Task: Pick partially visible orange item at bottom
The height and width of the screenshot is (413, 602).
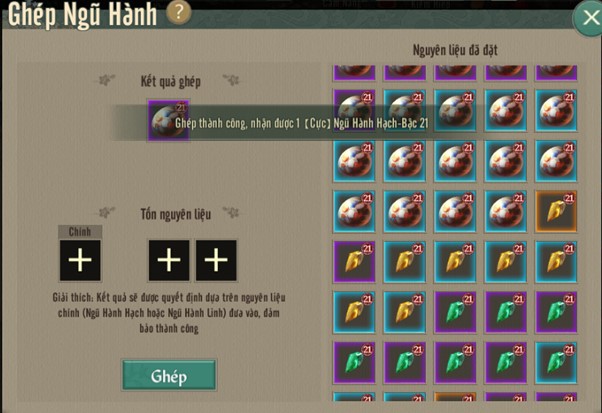Action: [x=455, y=397]
